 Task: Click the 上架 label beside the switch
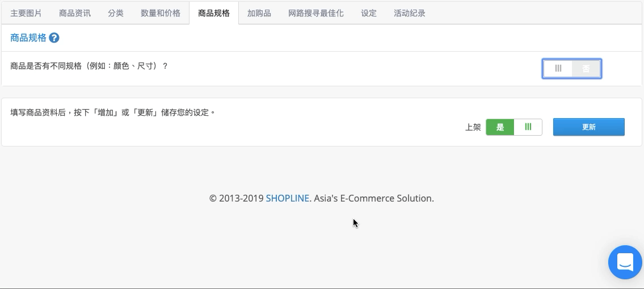click(x=473, y=127)
